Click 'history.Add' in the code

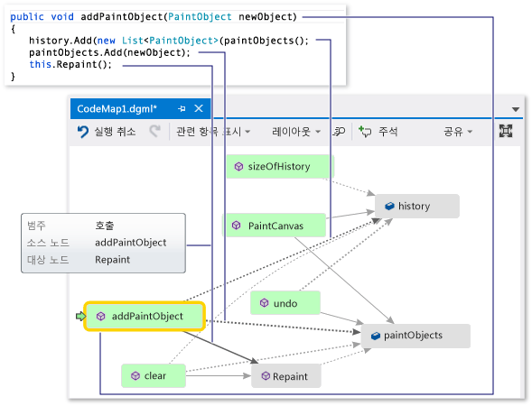point(61,41)
